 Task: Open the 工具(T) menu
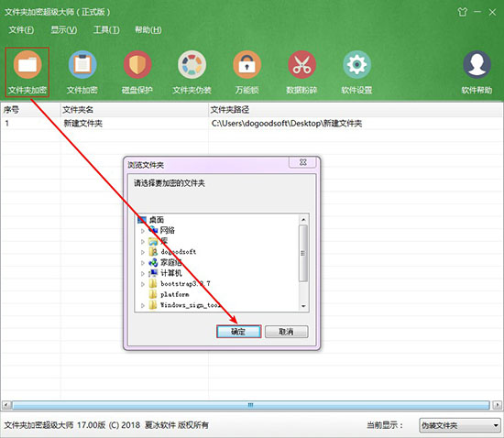106,30
